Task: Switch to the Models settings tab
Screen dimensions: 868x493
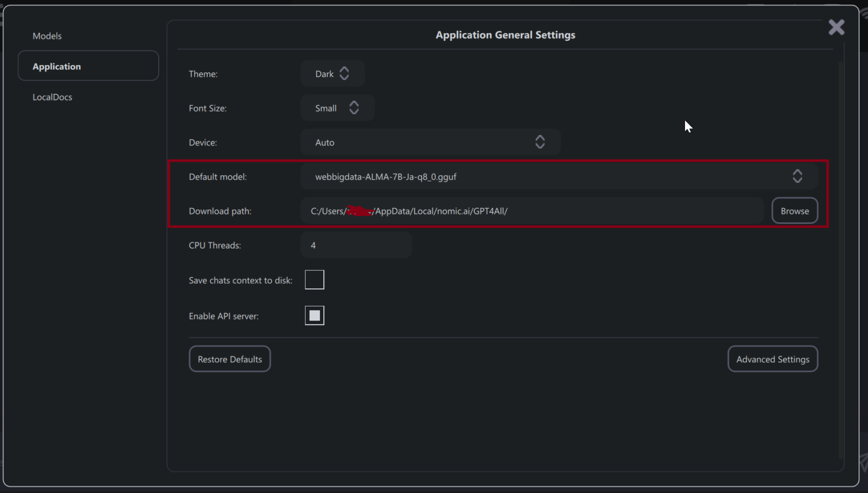Action: pyautogui.click(x=47, y=36)
